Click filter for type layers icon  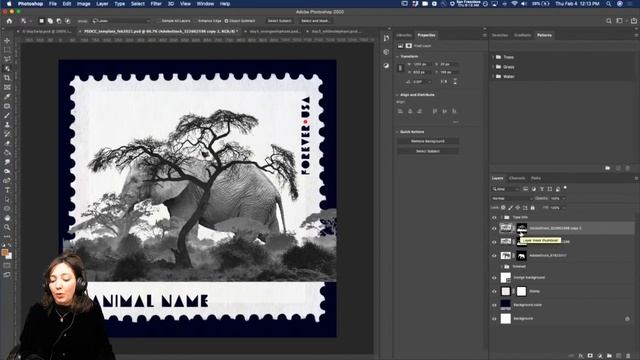click(542, 189)
